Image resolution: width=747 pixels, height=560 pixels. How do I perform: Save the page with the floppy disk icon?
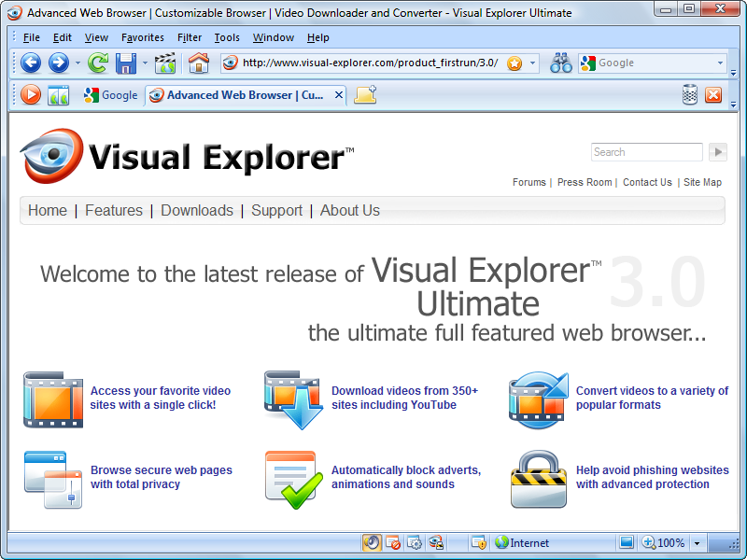tap(126, 63)
